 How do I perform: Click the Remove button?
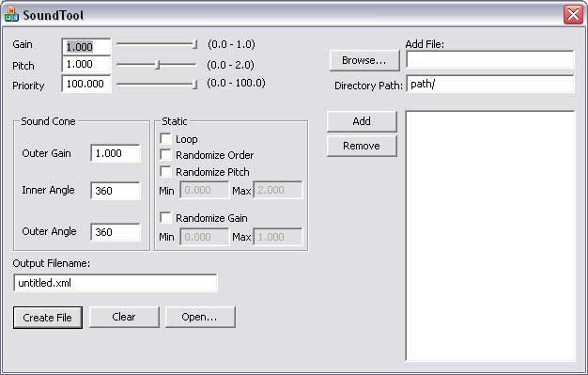(362, 146)
